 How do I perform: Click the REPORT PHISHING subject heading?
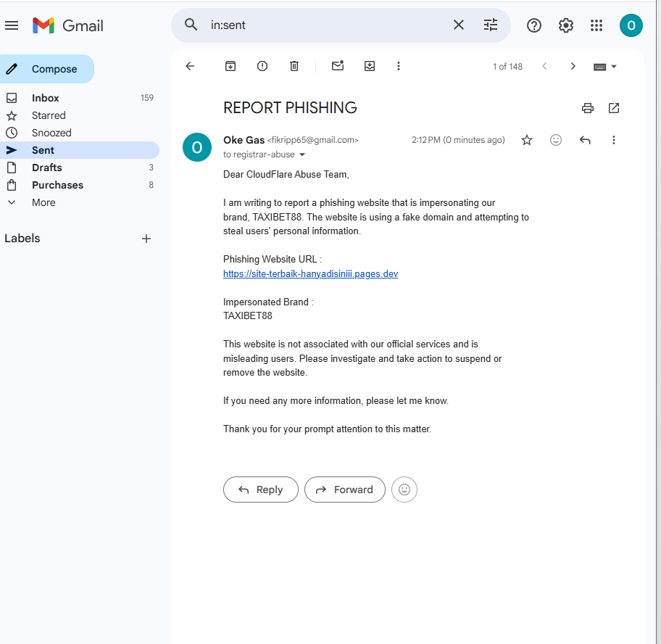pos(290,108)
